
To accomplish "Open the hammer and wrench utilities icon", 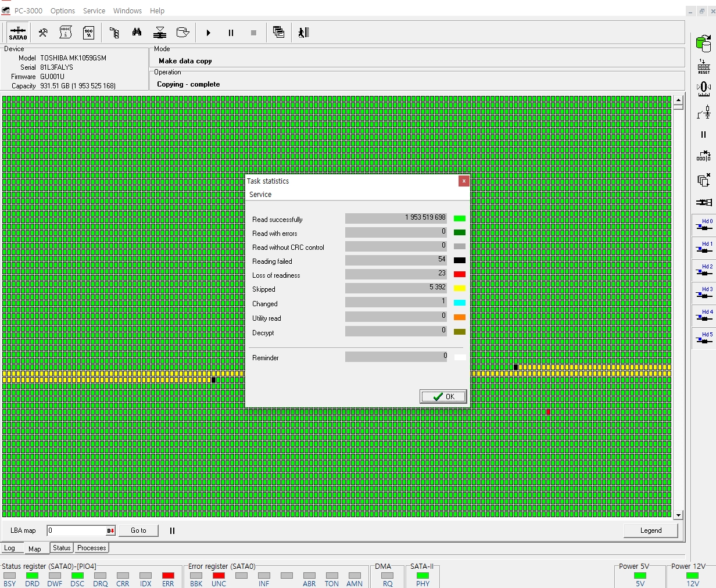I will click(43, 33).
